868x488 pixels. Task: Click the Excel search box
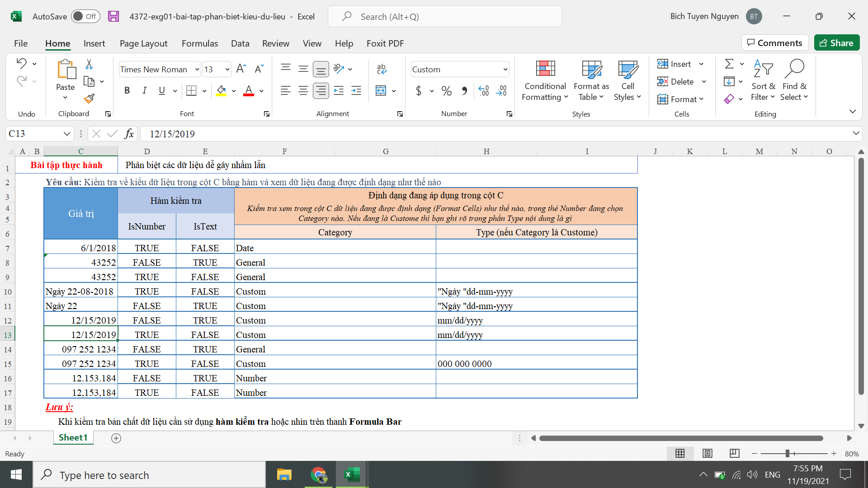tap(444, 17)
